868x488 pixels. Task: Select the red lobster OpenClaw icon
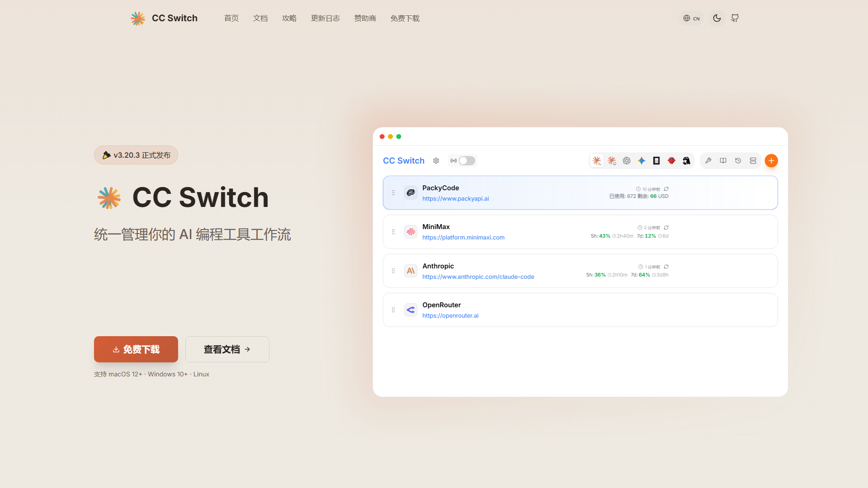[671, 161]
